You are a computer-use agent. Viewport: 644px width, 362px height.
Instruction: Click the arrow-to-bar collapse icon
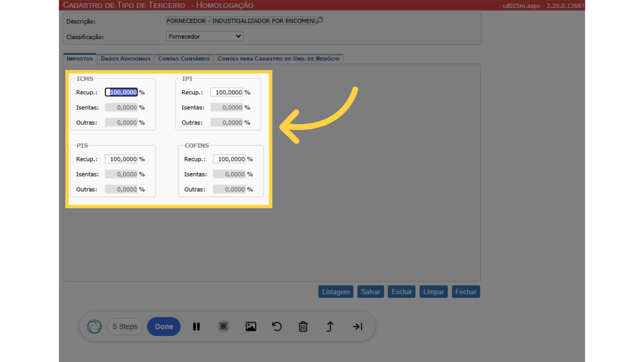[x=358, y=326]
